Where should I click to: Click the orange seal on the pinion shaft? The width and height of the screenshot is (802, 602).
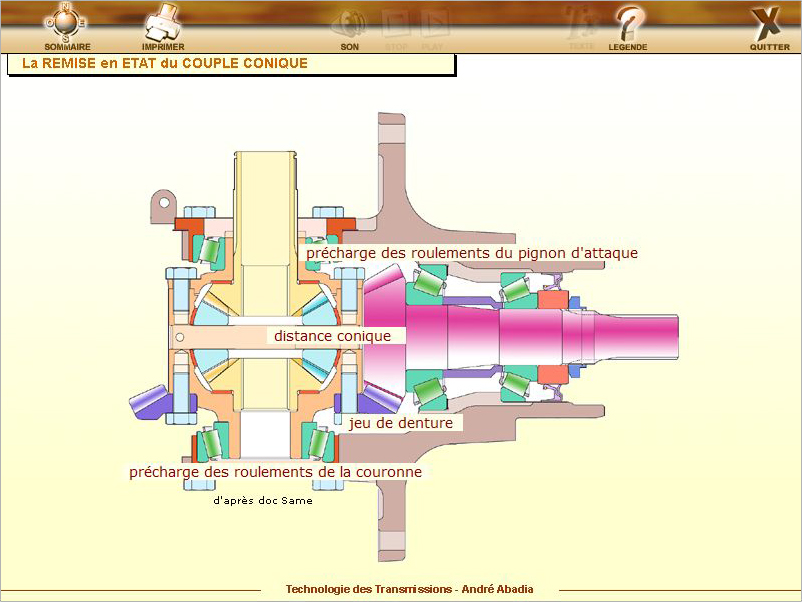[x=552, y=298]
